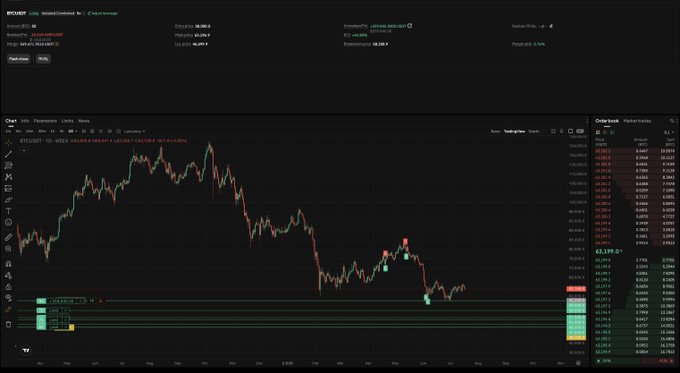Switch to single chart layout
680x373 pixels.
coord(570,131)
